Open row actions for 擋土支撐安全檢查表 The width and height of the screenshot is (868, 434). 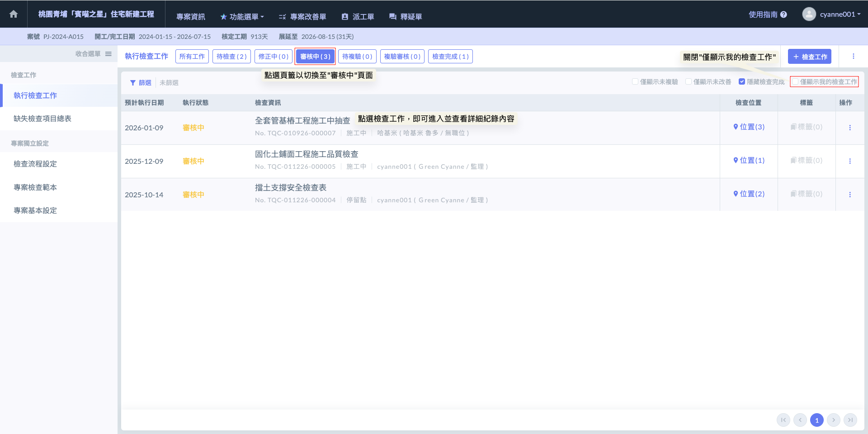coord(849,195)
